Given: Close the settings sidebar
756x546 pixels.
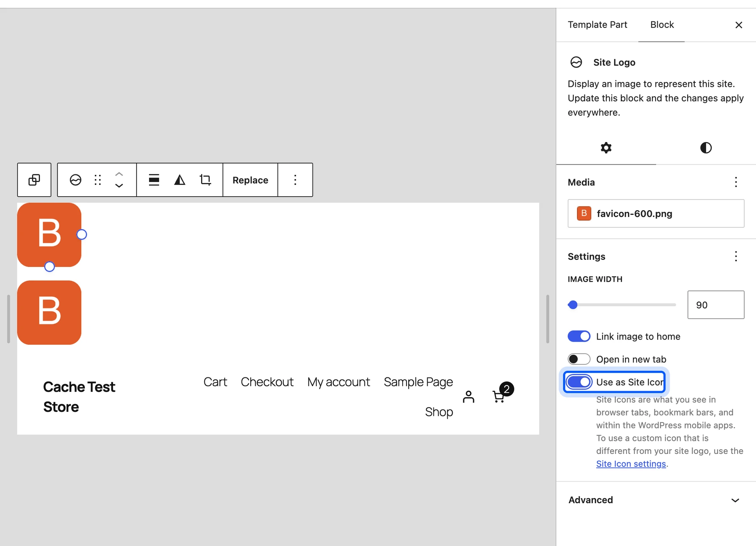Looking at the screenshot, I should (x=739, y=25).
